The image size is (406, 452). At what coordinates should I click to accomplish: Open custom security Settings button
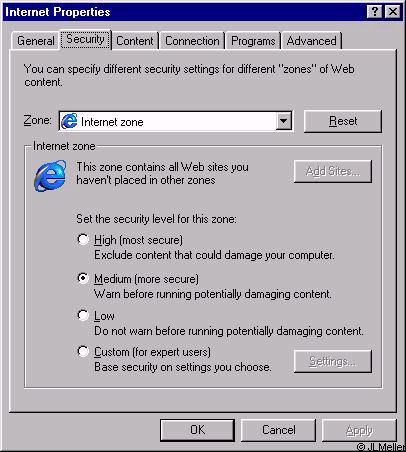point(333,361)
